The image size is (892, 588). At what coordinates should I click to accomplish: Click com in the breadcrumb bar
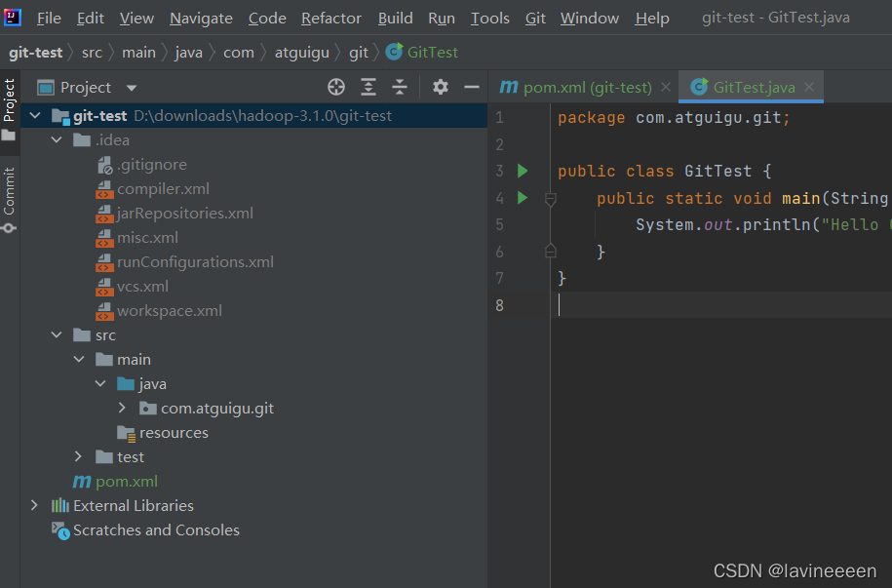pos(239,53)
